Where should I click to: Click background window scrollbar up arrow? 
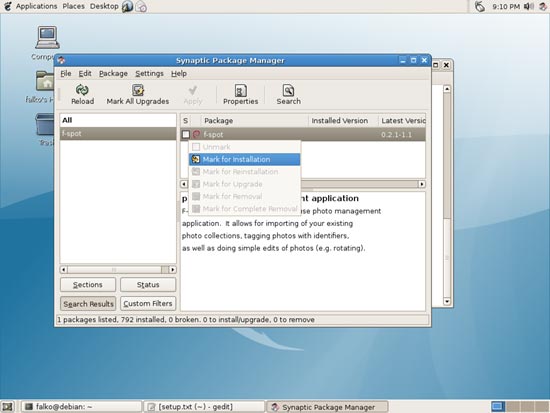(x=447, y=89)
